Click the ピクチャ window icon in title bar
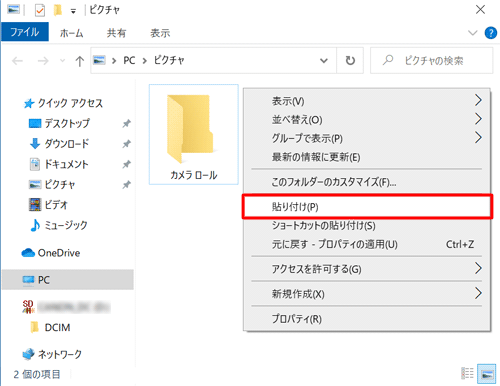Screen dimensions: 500x386 coord(13,10)
